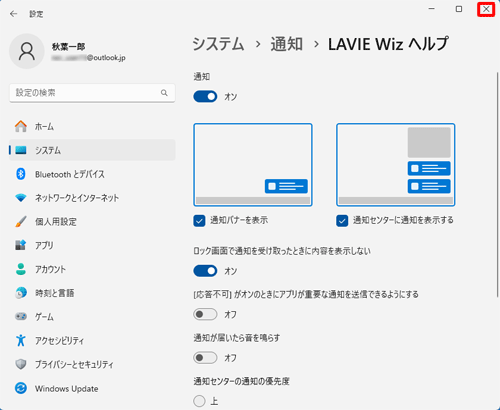500x410 pixels.
Task: Close the 設定 window
Action: [x=486, y=9]
